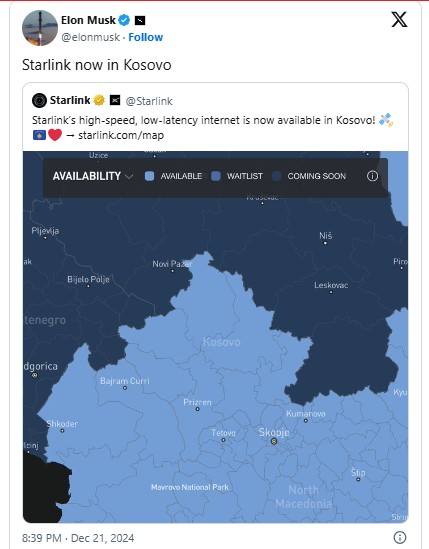Open the Starlink round profile icon
The image size is (429, 549).
click(x=39, y=100)
